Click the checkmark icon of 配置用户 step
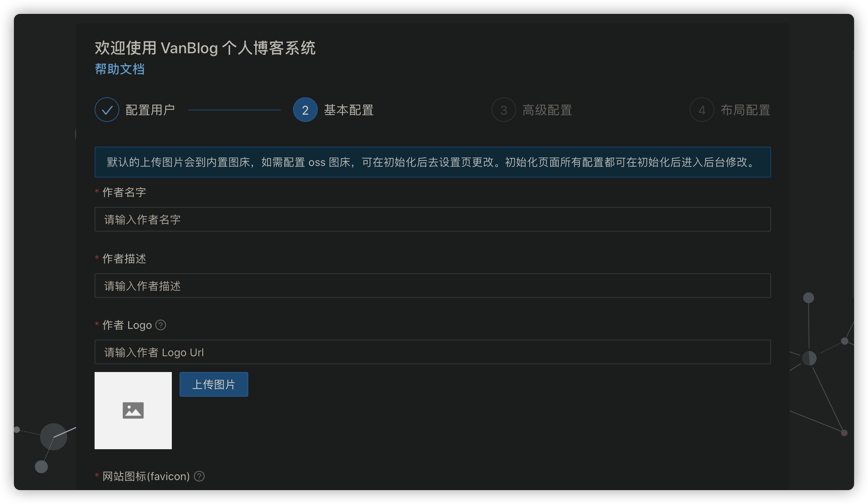Viewport: 868px width, 504px height. (107, 110)
